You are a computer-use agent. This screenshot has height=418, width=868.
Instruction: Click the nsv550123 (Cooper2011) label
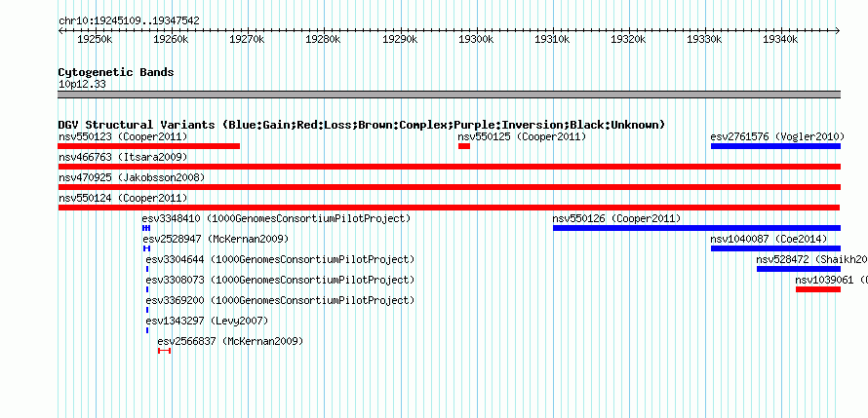click(123, 136)
